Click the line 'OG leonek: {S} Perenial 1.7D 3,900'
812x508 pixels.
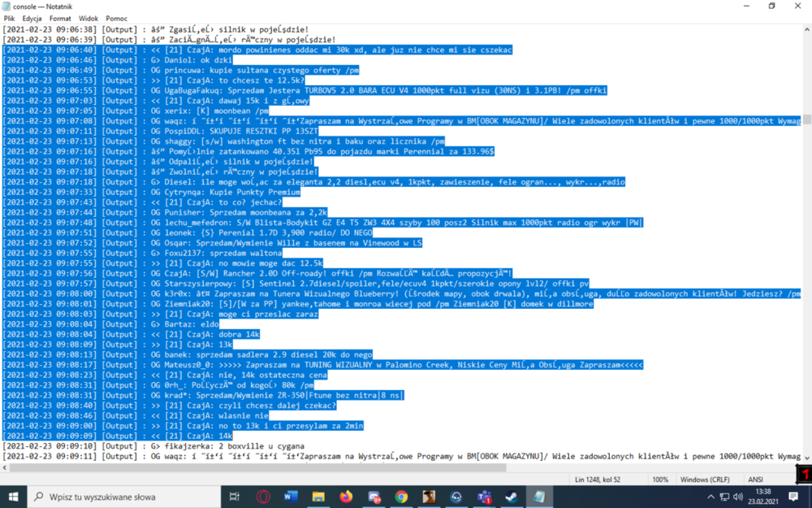[x=187, y=232]
